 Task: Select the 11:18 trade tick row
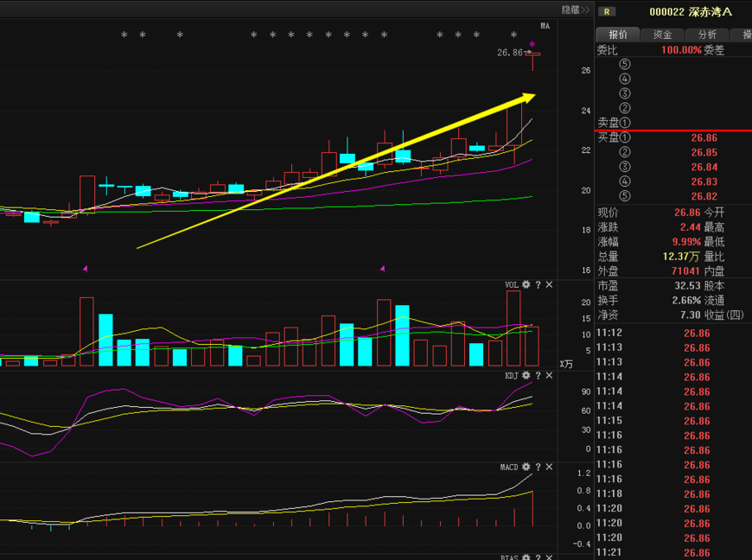click(x=673, y=494)
